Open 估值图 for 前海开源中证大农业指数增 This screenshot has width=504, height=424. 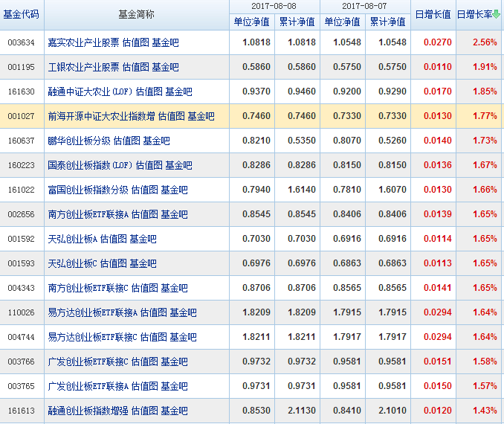click(172, 116)
